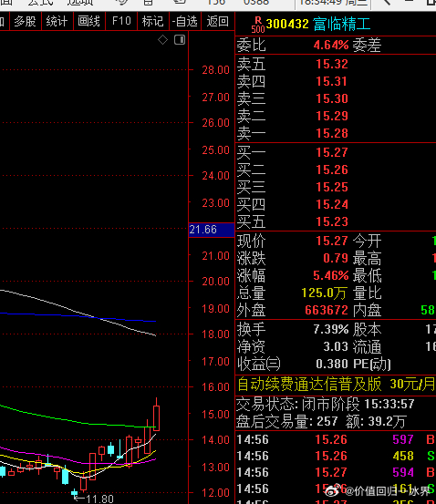Click the 21.66 price axis marker
The width and height of the screenshot is (436, 504).
pyautogui.click(x=212, y=230)
